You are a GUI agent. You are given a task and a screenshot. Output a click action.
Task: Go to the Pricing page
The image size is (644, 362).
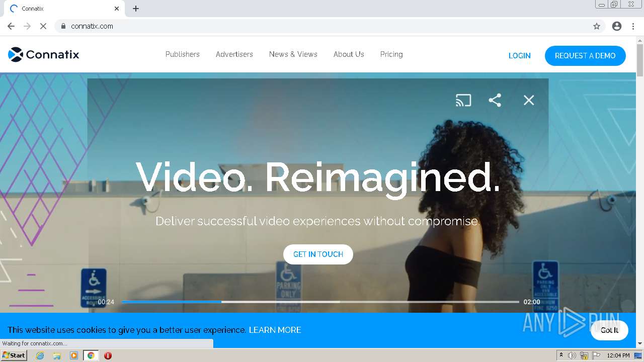391,54
